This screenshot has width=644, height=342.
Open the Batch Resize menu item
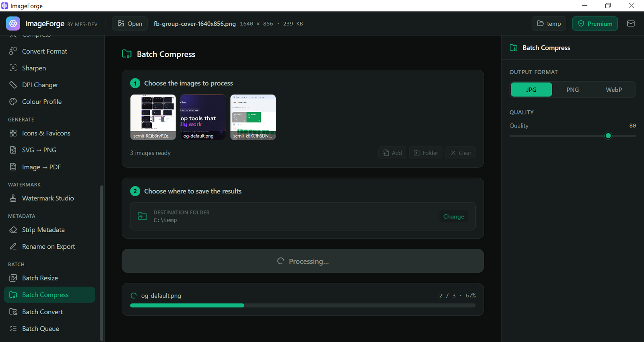point(50,278)
